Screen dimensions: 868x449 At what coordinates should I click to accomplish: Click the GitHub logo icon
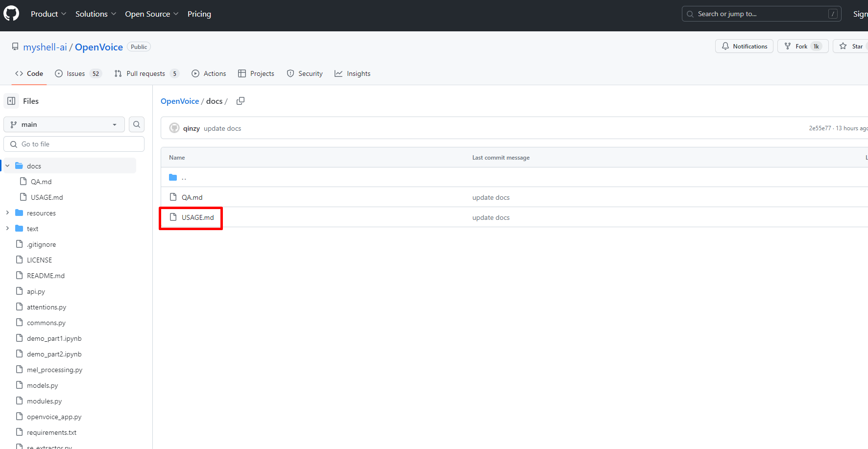tap(11, 13)
